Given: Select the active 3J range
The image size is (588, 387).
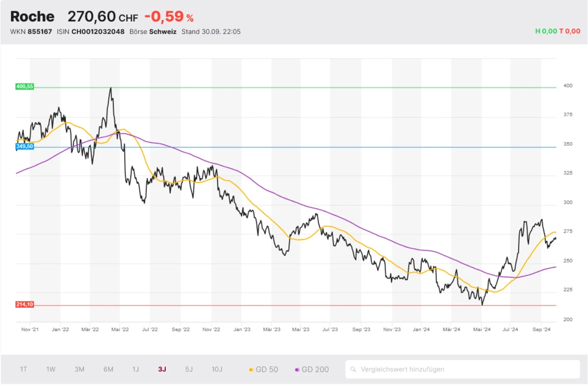Looking at the screenshot, I should coord(162,369).
